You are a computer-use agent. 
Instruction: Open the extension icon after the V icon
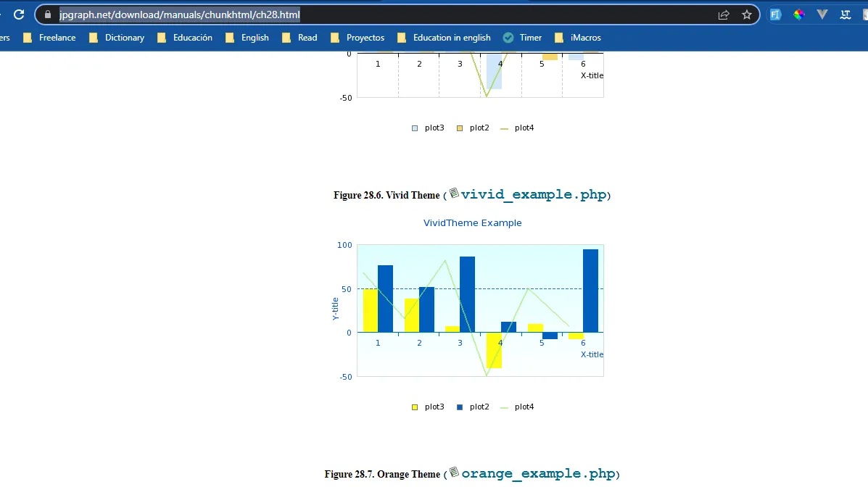point(846,15)
